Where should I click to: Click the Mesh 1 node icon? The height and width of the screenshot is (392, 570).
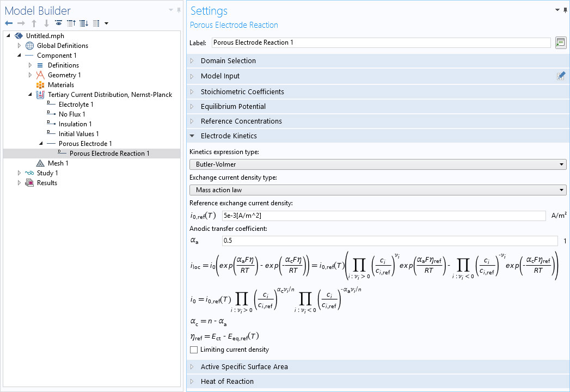[x=40, y=163]
